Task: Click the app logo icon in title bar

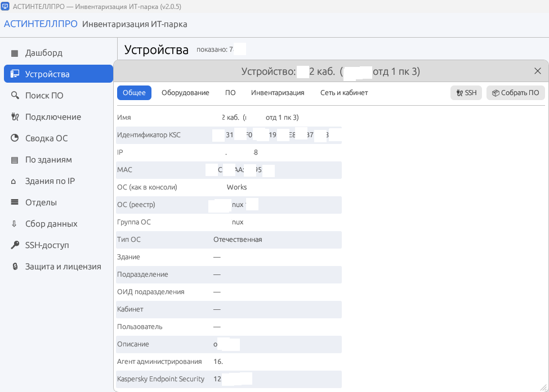Action: pyautogui.click(x=5, y=6)
